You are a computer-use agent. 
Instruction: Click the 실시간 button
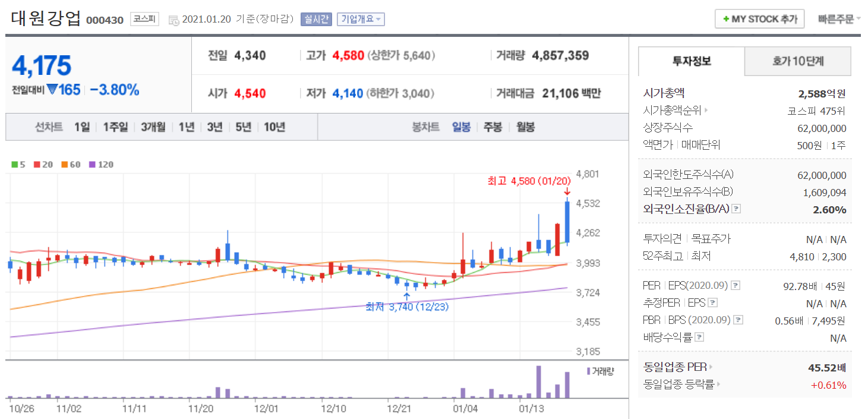[x=317, y=19]
